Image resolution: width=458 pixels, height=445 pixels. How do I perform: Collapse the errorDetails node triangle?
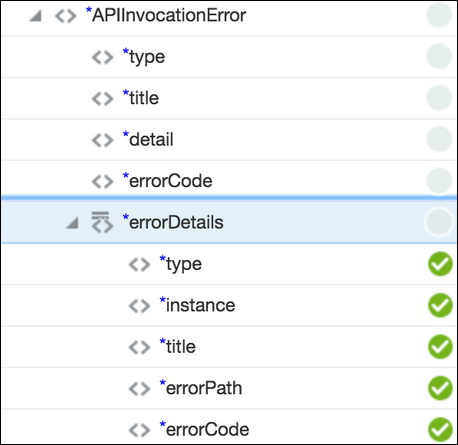coord(72,223)
